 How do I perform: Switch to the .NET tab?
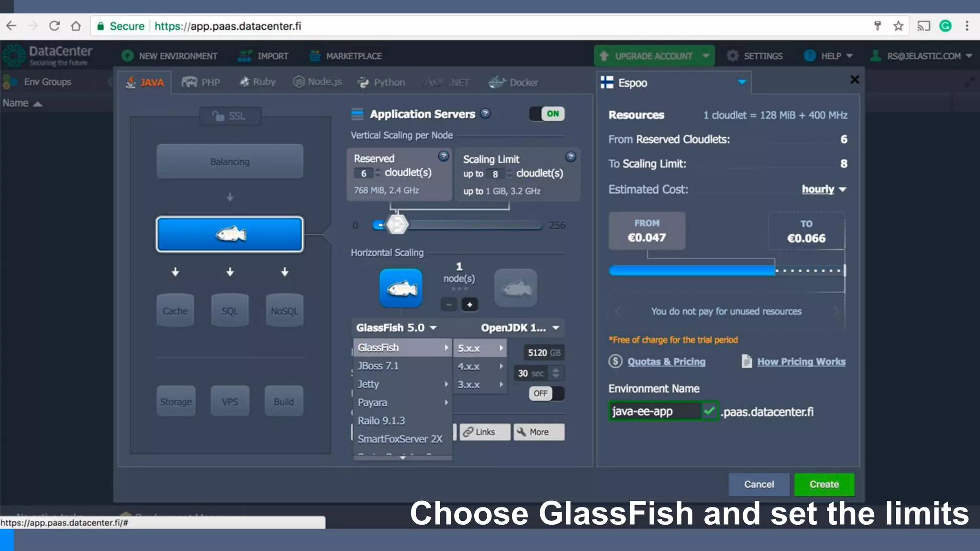click(x=446, y=82)
